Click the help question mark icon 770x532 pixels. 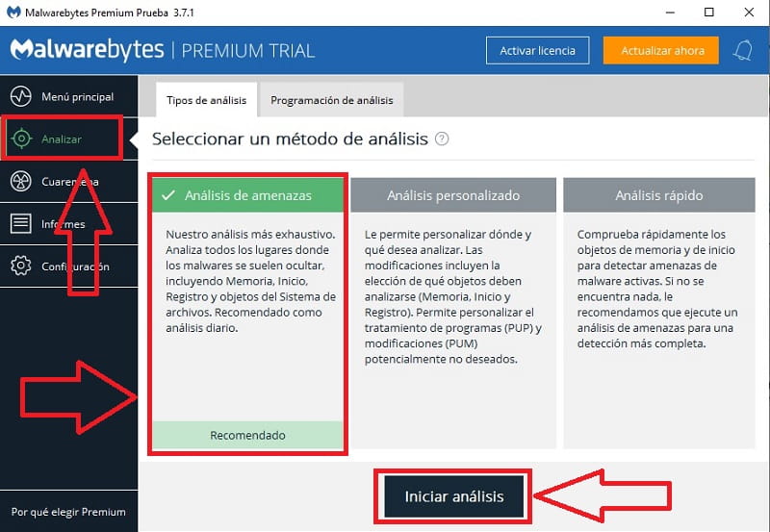(442, 139)
